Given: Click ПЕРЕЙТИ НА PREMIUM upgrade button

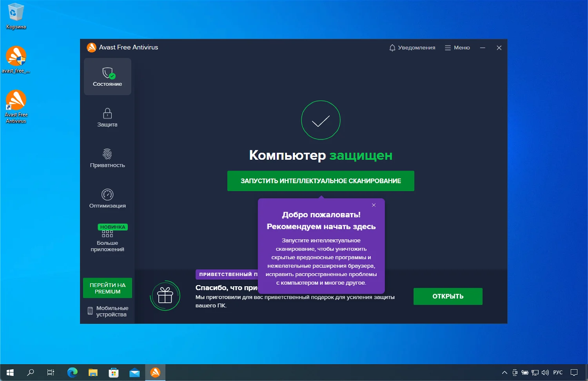Looking at the screenshot, I should [x=107, y=288].
